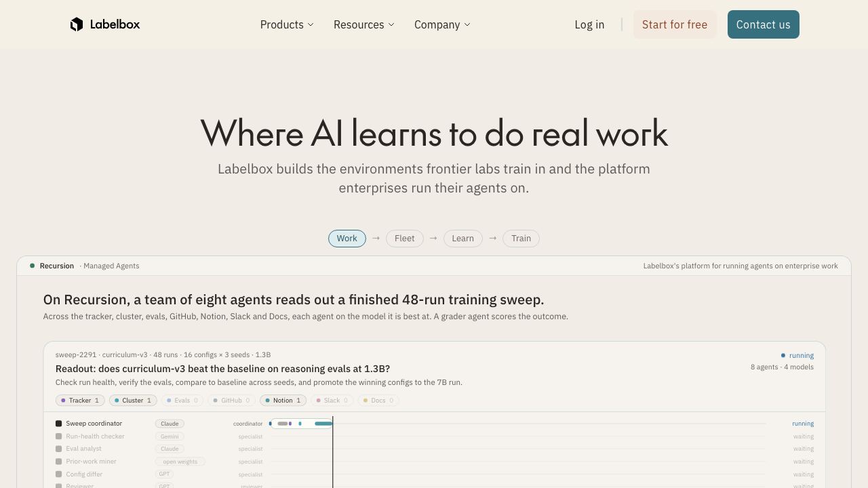Click the Labelbox logo
Screen dimensions: 868x488
(105, 24)
